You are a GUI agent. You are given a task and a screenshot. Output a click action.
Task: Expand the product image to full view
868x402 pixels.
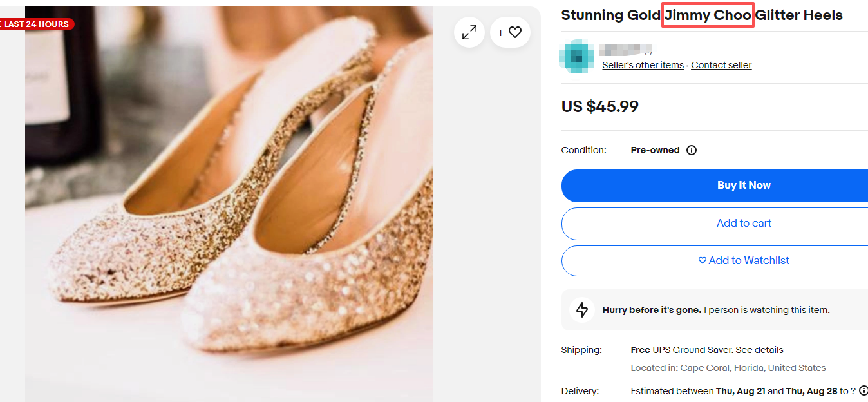coord(469,32)
